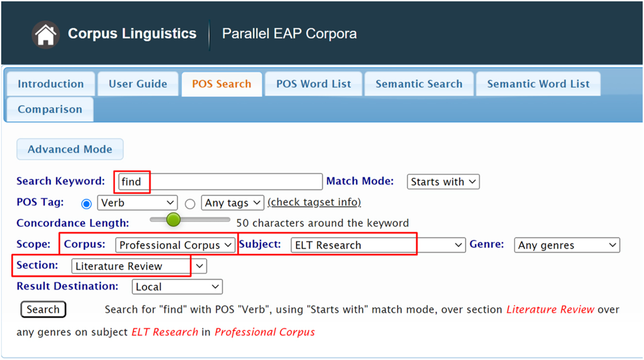Expand the ELT Research subject dropdown
The width and height of the screenshot is (644, 360).
(378, 245)
